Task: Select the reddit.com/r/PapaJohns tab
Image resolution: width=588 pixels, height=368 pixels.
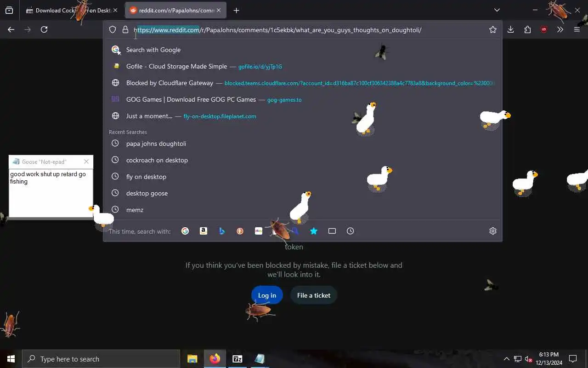Action: click(x=175, y=10)
